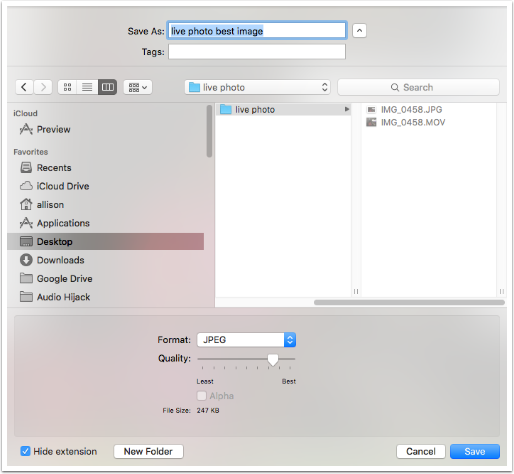Select the live photo folder in the column
This screenshot has height=474, width=514.
point(283,109)
